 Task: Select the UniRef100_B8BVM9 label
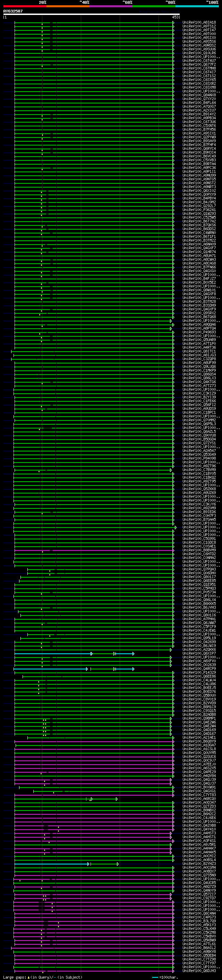coord(199,550)
